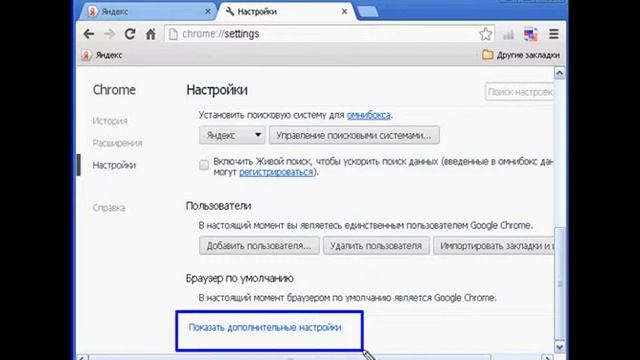Reload the page with refresh icon
Screen dimensions: 640x360
(130, 34)
